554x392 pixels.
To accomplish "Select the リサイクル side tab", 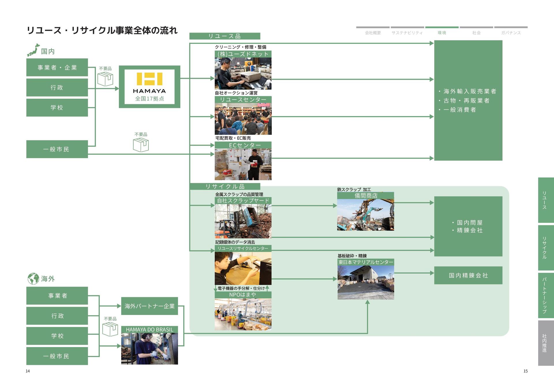I will tap(545, 248).
